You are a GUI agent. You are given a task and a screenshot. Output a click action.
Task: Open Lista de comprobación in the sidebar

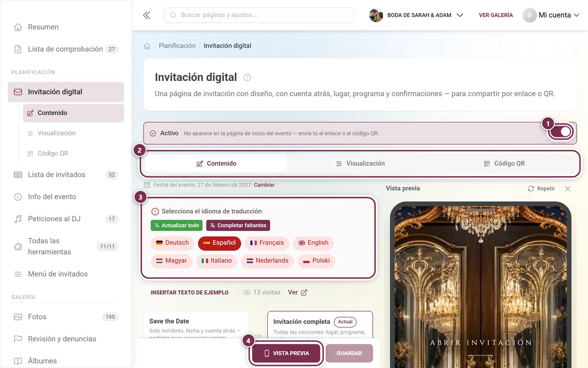pos(66,49)
